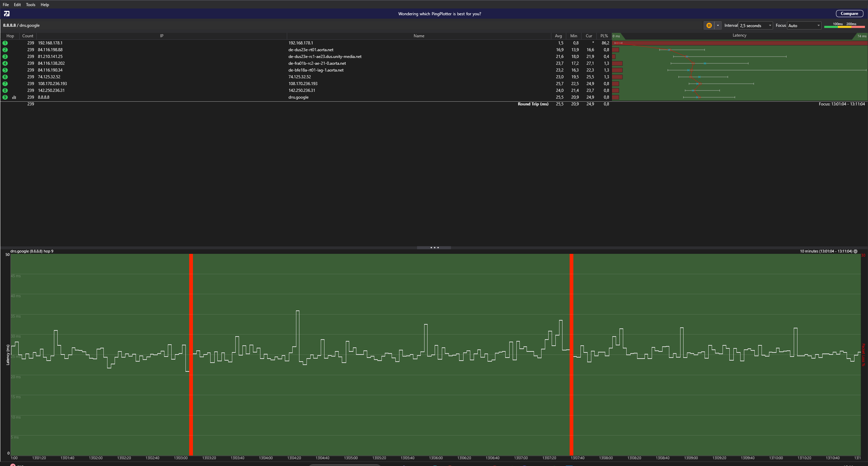Viewport: 868px width, 466px height.
Task: Open dropdown arrow next to pause button
Action: tap(718, 25)
